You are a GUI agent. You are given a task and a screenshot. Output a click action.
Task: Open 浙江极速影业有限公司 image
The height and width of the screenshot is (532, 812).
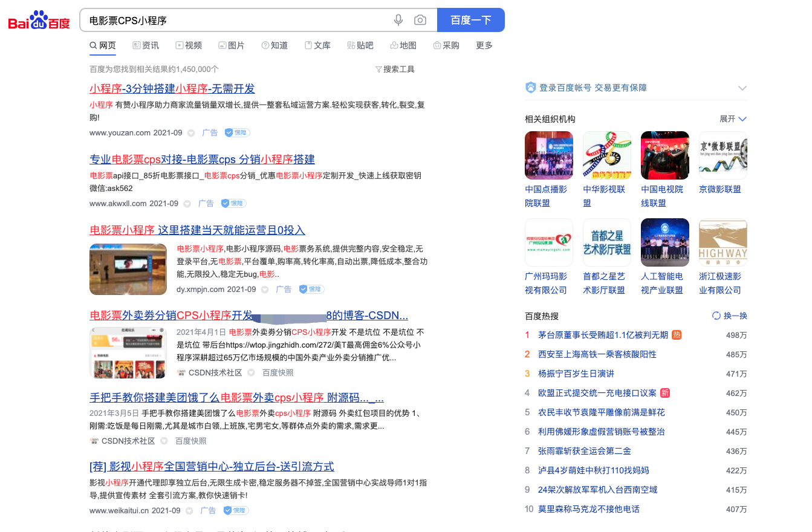click(723, 242)
